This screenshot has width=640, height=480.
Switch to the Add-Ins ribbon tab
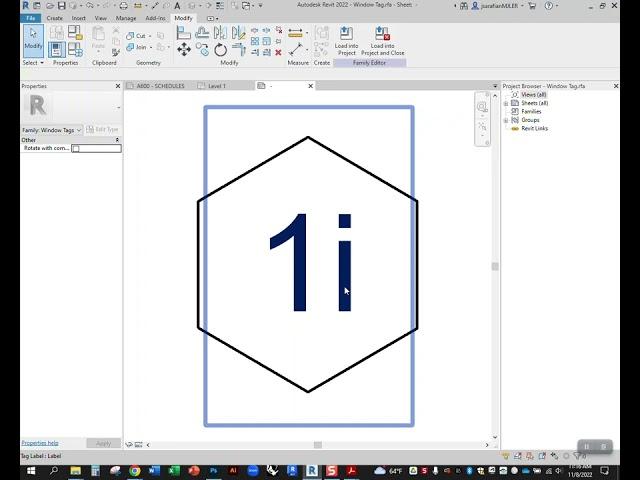tap(156, 18)
